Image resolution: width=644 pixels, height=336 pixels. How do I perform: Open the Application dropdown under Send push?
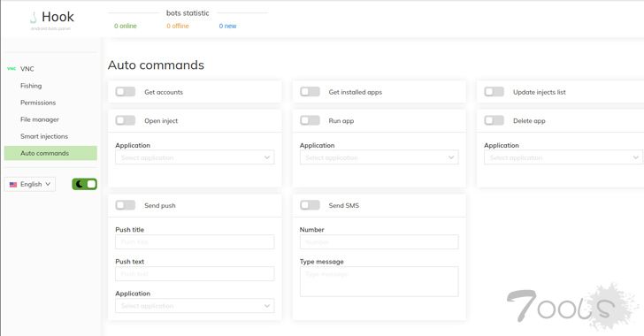(195, 306)
